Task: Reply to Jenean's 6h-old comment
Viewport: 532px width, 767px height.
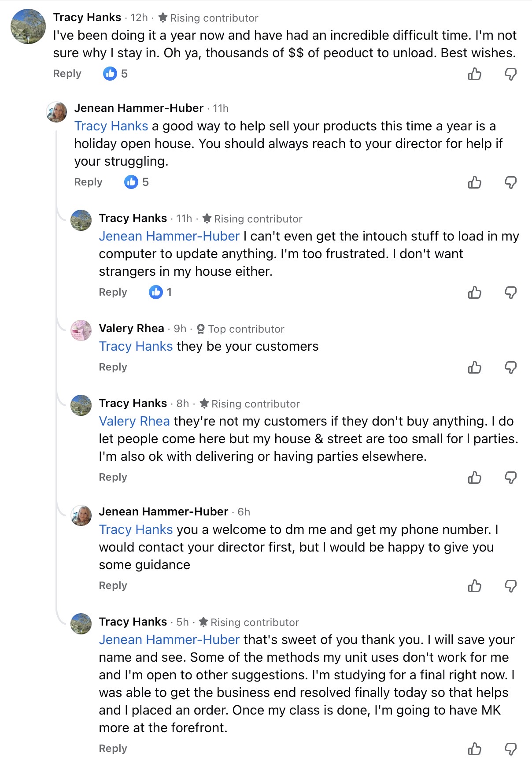Action: 113,585
